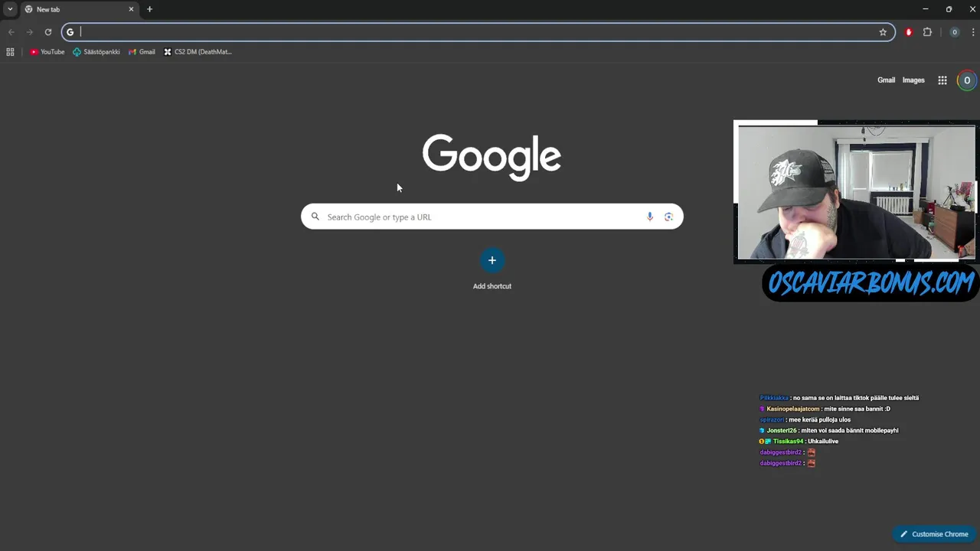This screenshot has height=551, width=980.
Task: Open the Chrome three-dot menu
Action: 973,32
